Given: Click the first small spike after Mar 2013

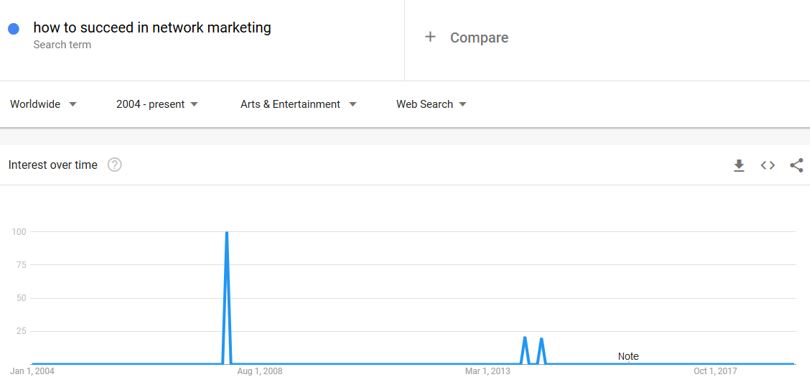Looking at the screenshot, I should (x=524, y=350).
